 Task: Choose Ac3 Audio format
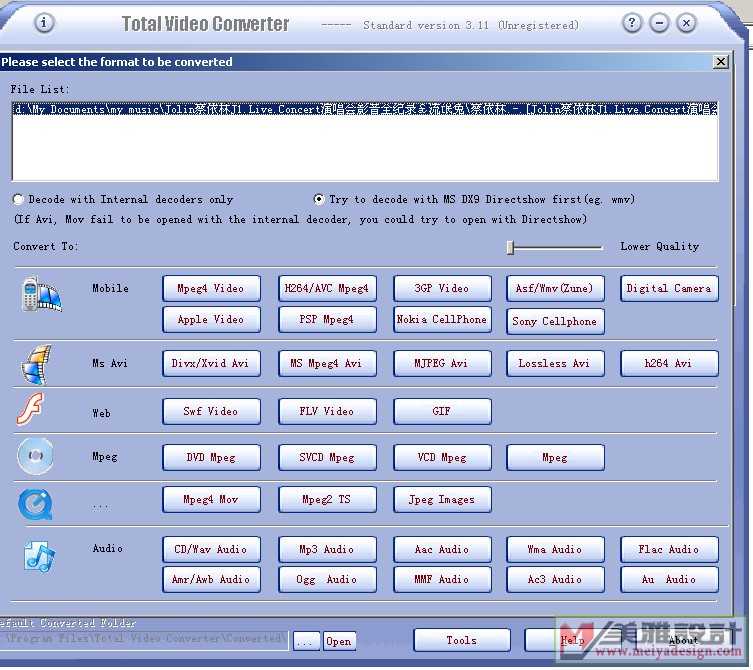pos(555,579)
